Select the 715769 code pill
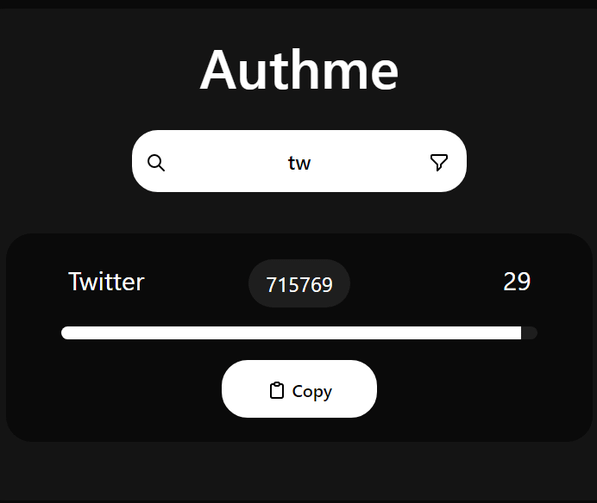Screen dimensions: 597x503 click(x=299, y=283)
